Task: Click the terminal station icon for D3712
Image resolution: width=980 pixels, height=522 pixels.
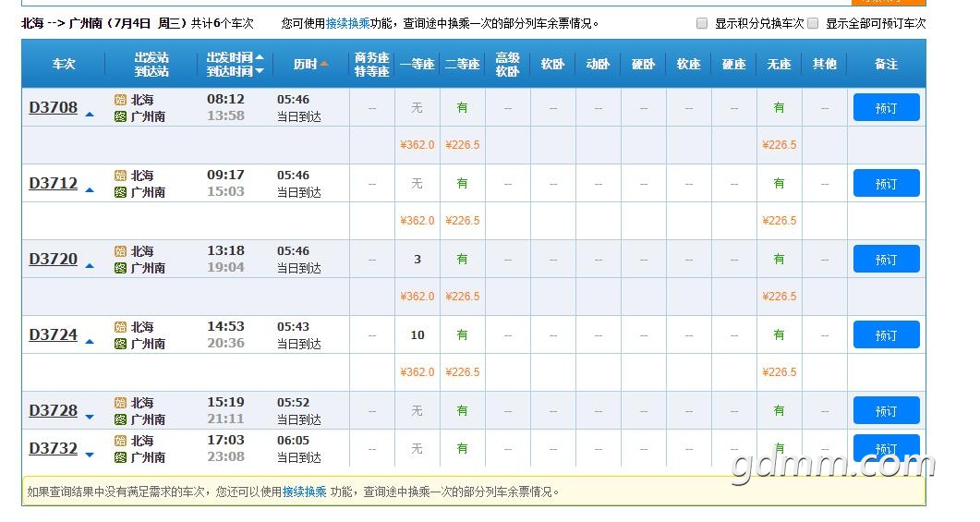Action: click(120, 192)
